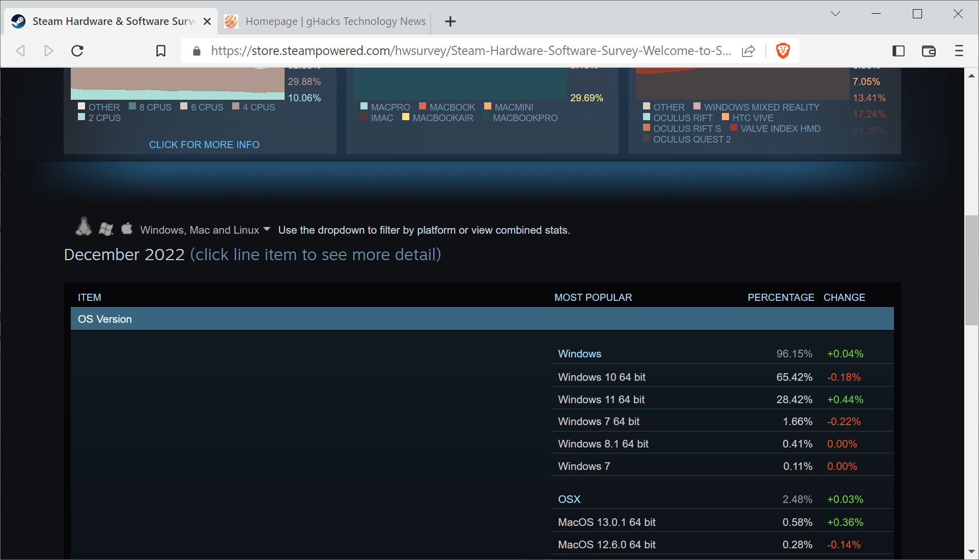Click the forward navigation arrow
Viewport: 979px width, 560px height.
click(x=47, y=51)
